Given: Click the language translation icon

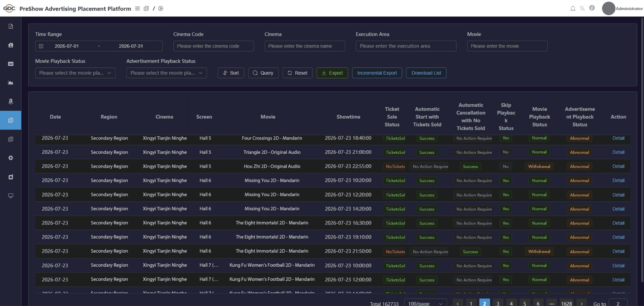Looking at the screenshot, I should tap(582, 9).
